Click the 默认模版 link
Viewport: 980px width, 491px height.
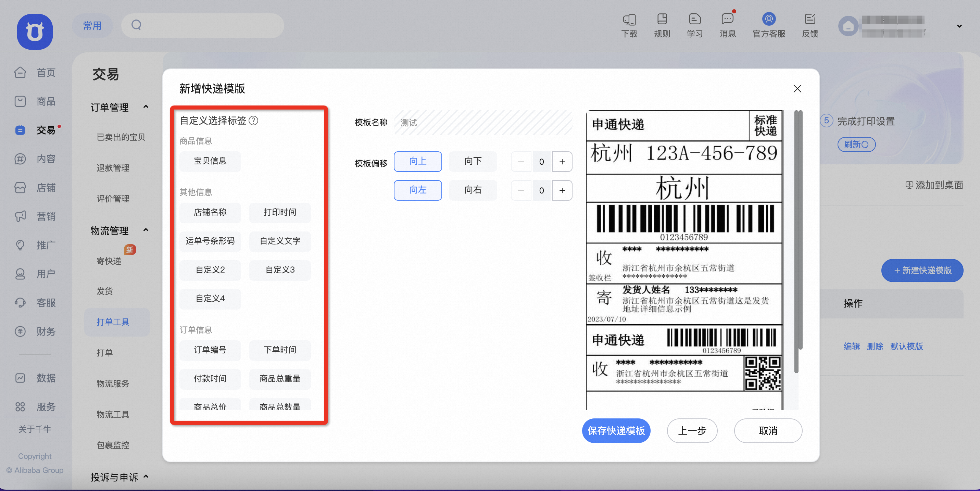tap(907, 346)
